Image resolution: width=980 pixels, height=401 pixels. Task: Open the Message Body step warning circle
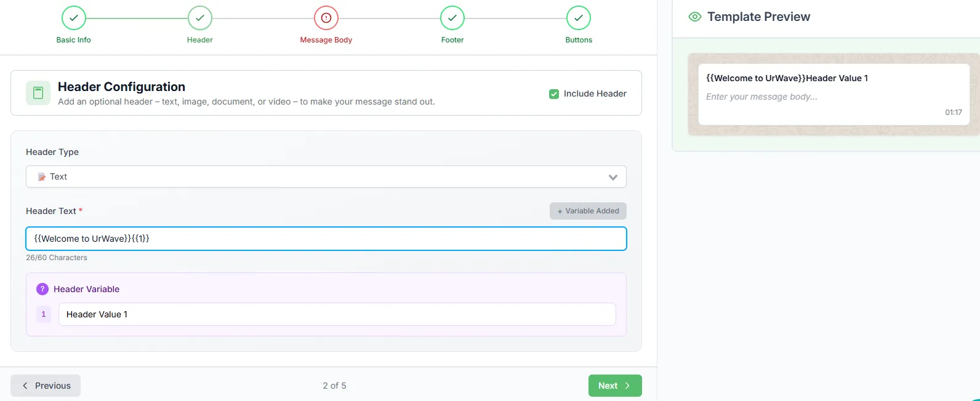pyautogui.click(x=326, y=18)
